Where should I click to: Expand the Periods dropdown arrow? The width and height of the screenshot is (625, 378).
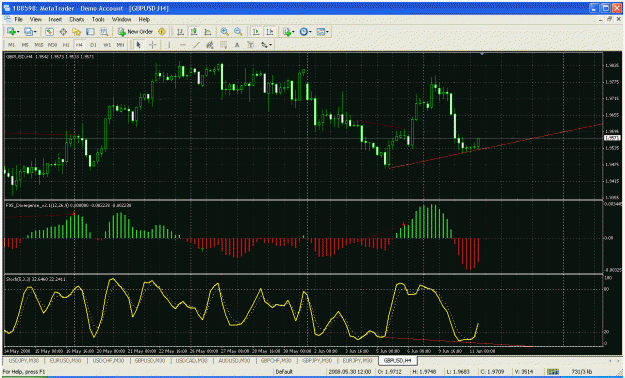pos(311,32)
